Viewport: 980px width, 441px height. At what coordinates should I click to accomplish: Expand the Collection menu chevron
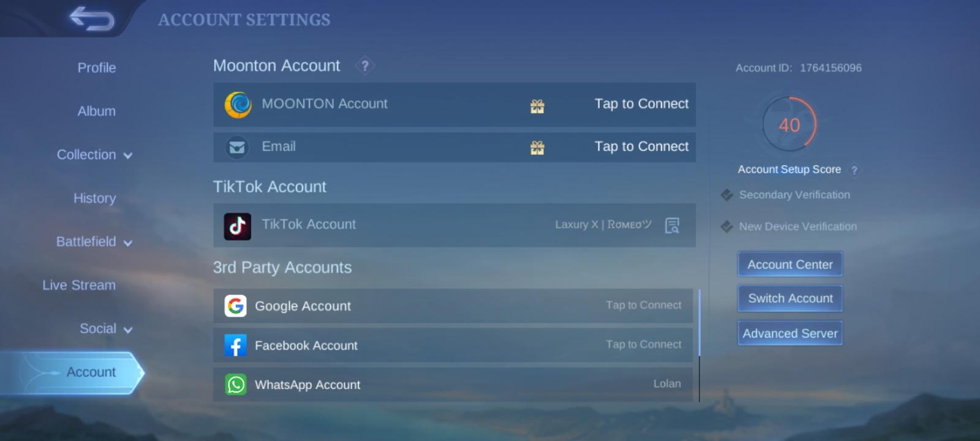[x=128, y=156]
